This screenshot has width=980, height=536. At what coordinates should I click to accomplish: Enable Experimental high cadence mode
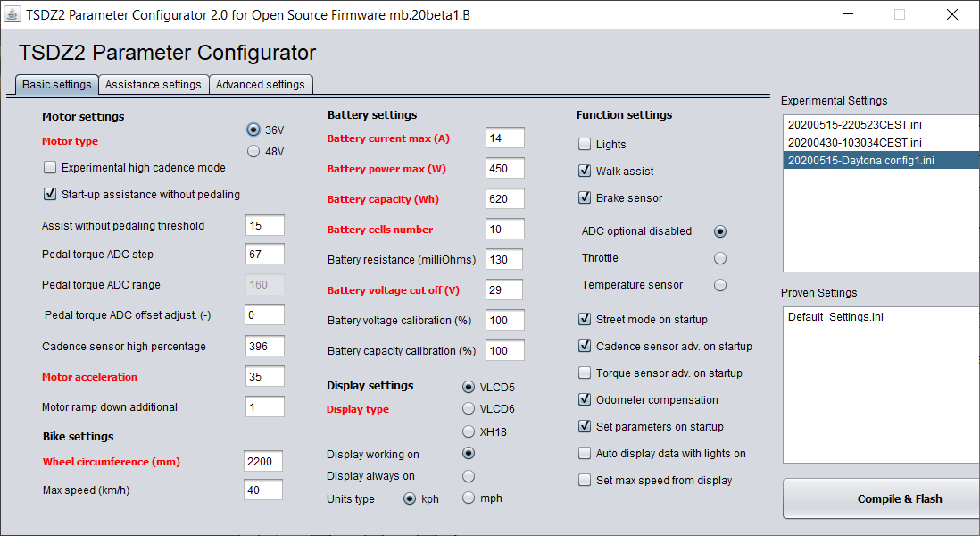(x=50, y=168)
